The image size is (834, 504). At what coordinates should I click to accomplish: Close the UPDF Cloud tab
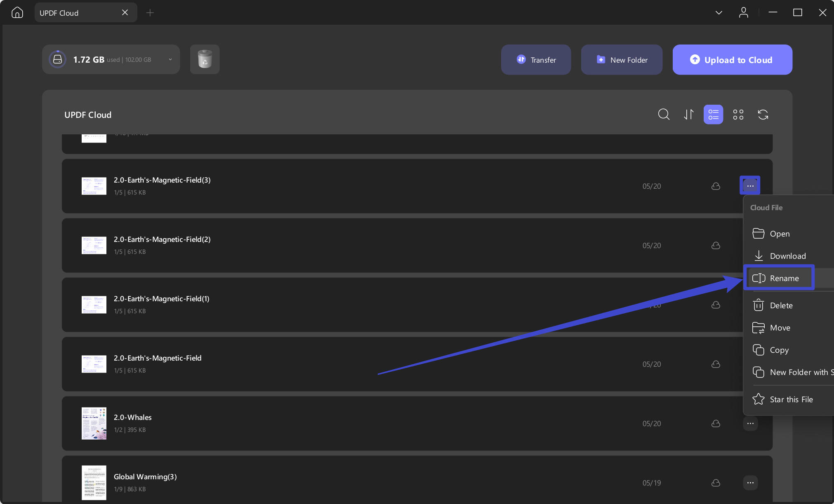(x=125, y=13)
